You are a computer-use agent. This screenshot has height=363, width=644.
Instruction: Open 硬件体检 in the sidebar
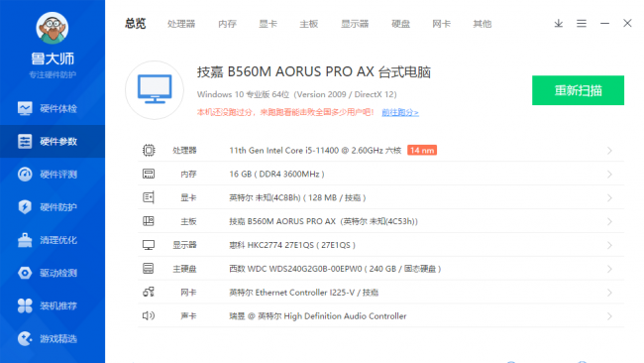point(53,108)
